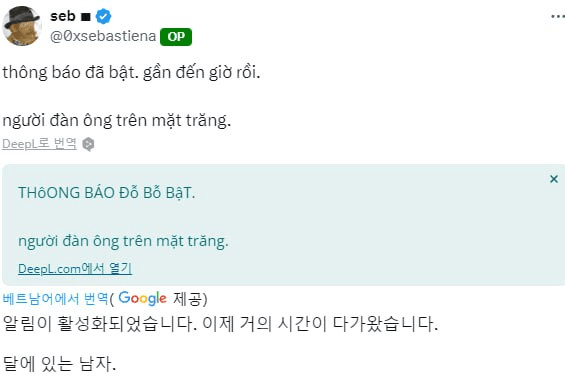Viewport: 565px width, 377px height.
Task: Click the display name "seb"
Action: click(x=63, y=16)
